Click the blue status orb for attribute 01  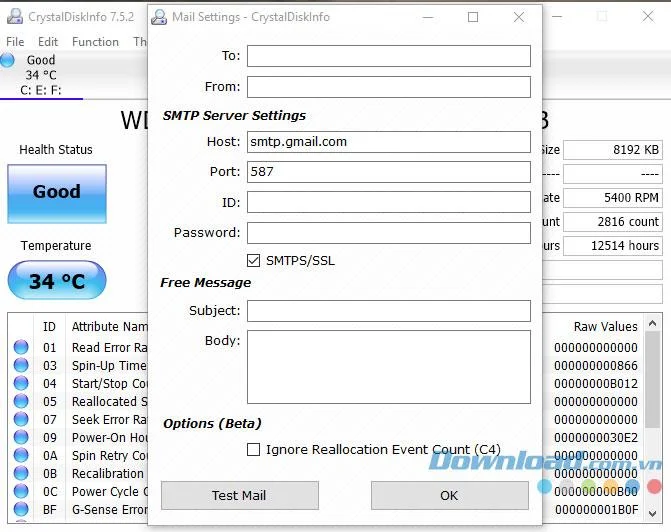[x=21, y=347]
